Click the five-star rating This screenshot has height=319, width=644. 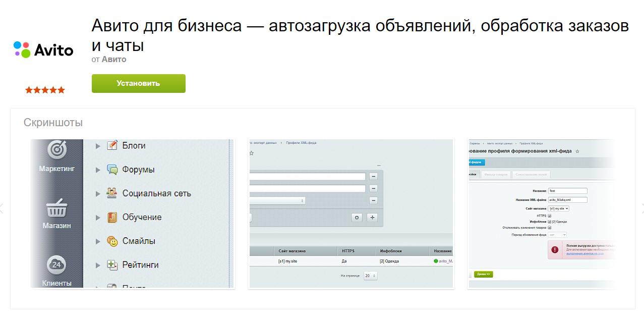click(x=45, y=90)
